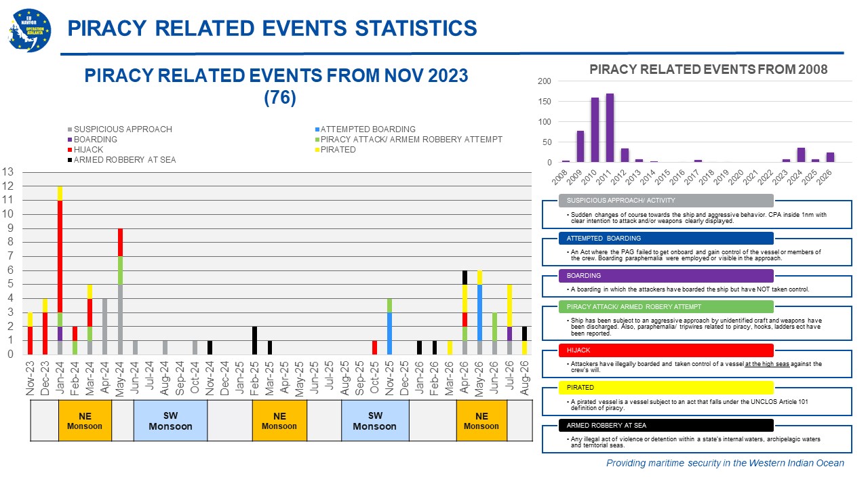Select the 'PIRACY RELATED EVENTS STATISTICS' title

272,28
